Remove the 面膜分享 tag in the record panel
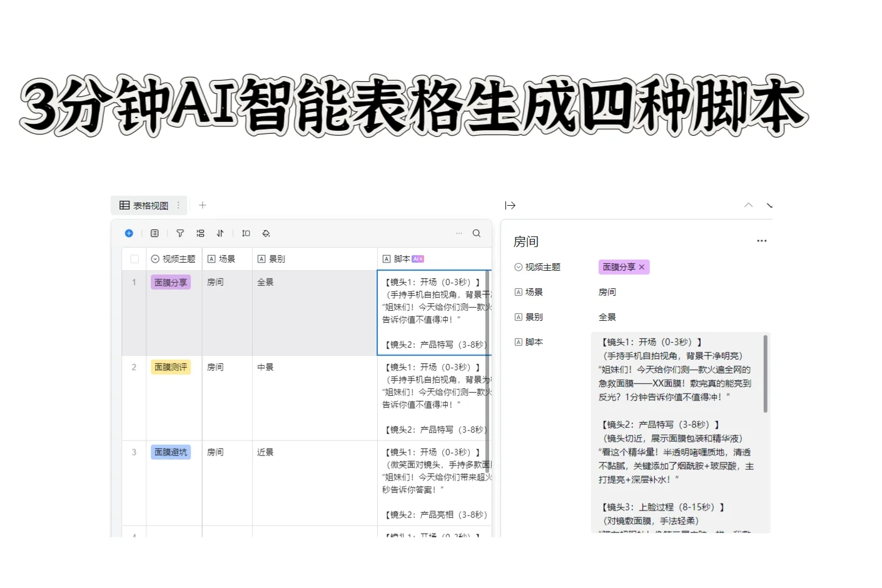 [x=642, y=267]
